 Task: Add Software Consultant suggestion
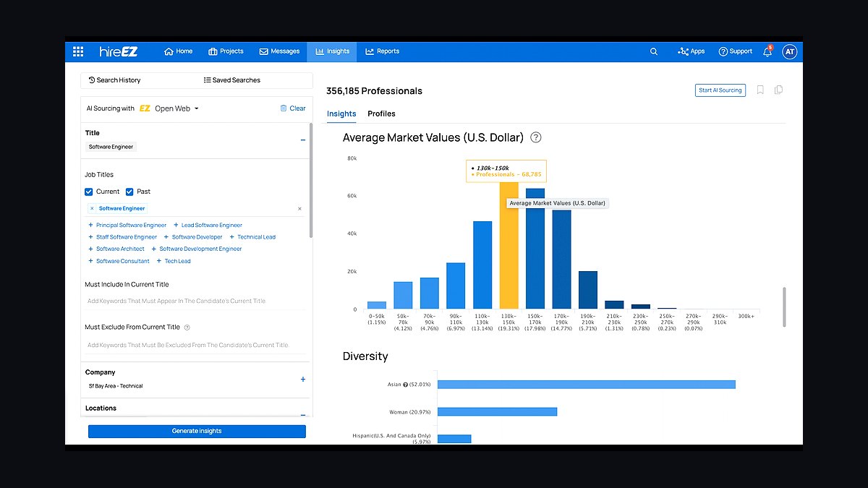(x=119, y=261)
